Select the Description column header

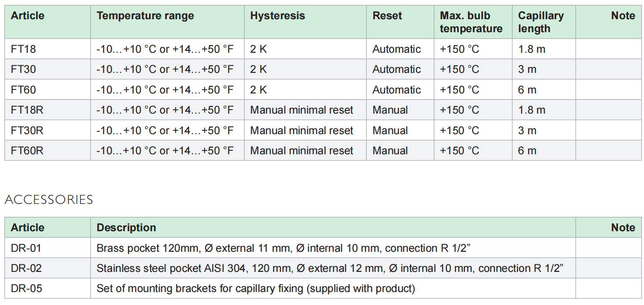coord(126,228)
